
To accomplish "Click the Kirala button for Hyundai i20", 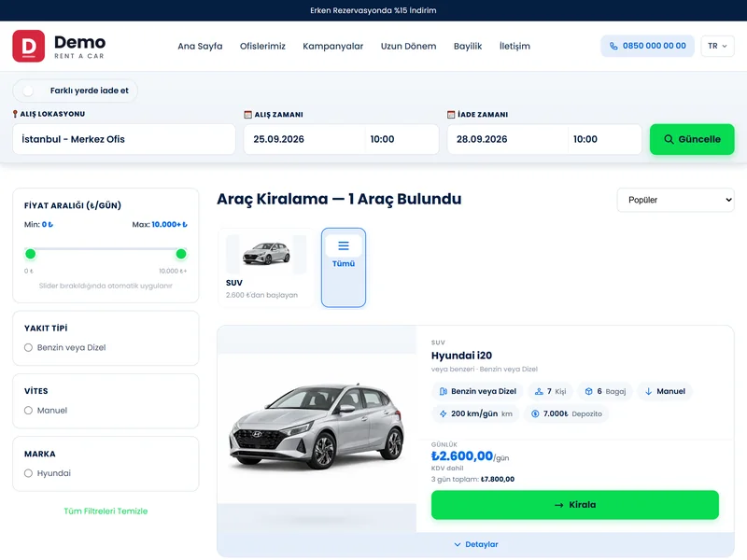I will tap(575, 505).
